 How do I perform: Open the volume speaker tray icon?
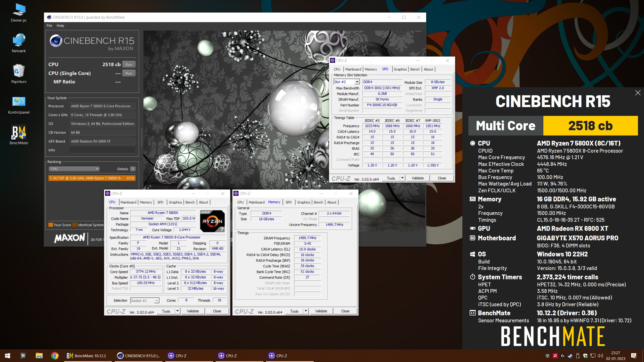pyautogui.click(x=600, y=356)
